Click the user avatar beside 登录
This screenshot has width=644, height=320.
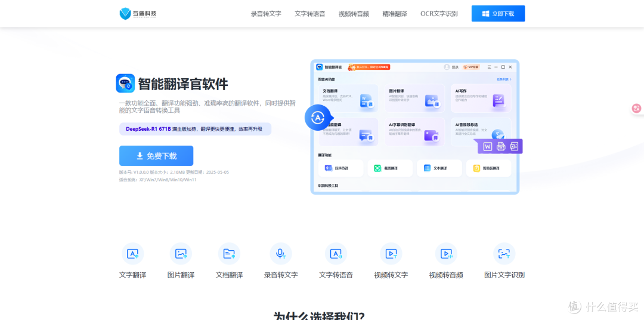click(x=447, y=67)
